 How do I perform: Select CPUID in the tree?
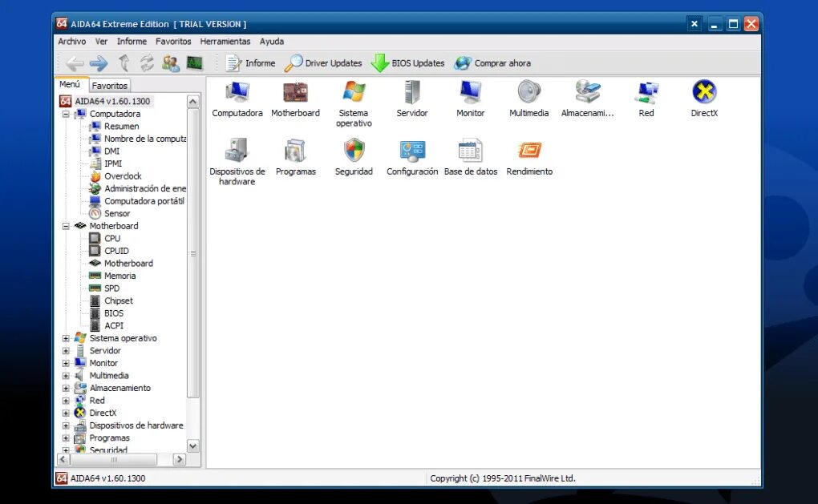tap(116, 251)
